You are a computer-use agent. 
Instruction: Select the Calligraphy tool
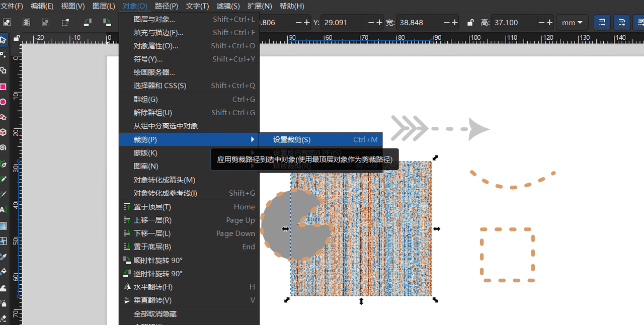tap(3, 194)
